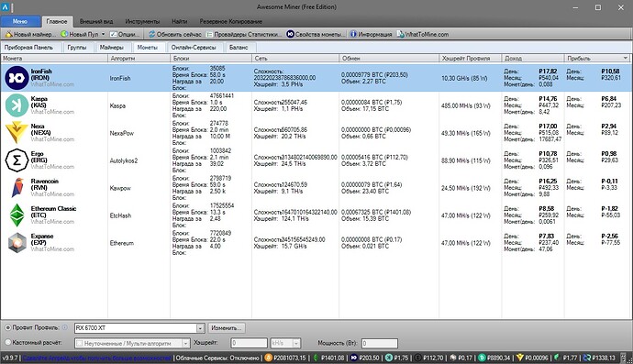Click the Новый майнер toolbar button
Image resolution: width=633 pixels, height=364 pixels.
(x=30, y=34)
